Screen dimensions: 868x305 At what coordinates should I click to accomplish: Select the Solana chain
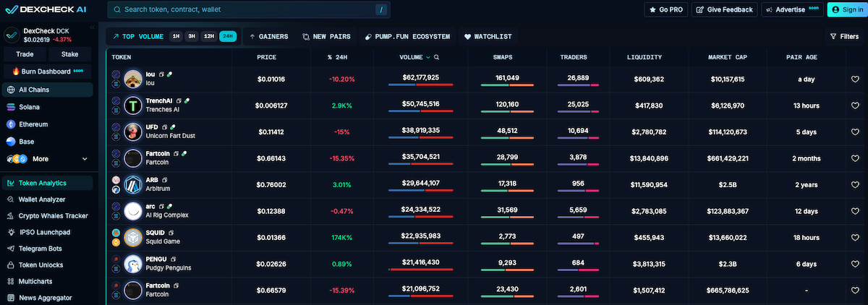(x=48, y=107)
